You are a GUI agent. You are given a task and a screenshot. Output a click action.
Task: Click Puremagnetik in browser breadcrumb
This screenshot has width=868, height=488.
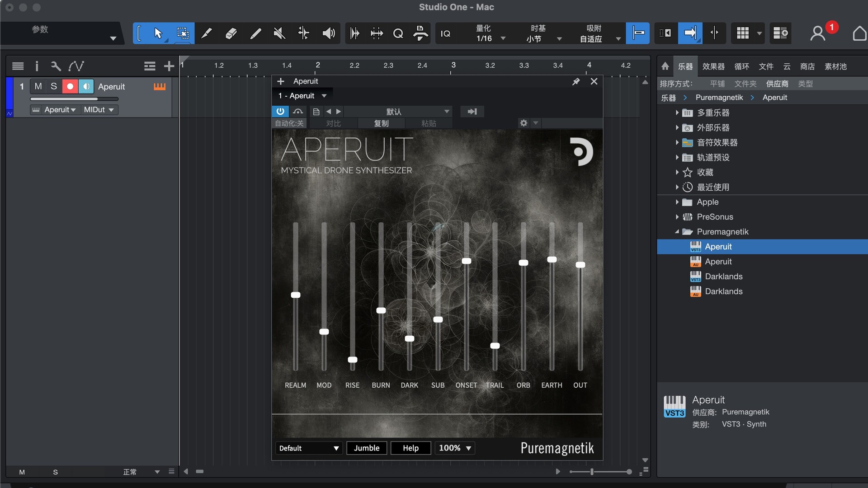click(x=719, y=98)
